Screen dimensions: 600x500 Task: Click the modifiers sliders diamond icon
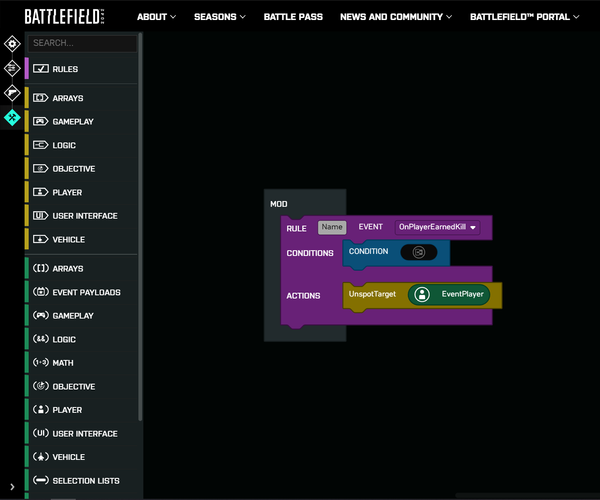pyautogui.click(x=12, y=68)
